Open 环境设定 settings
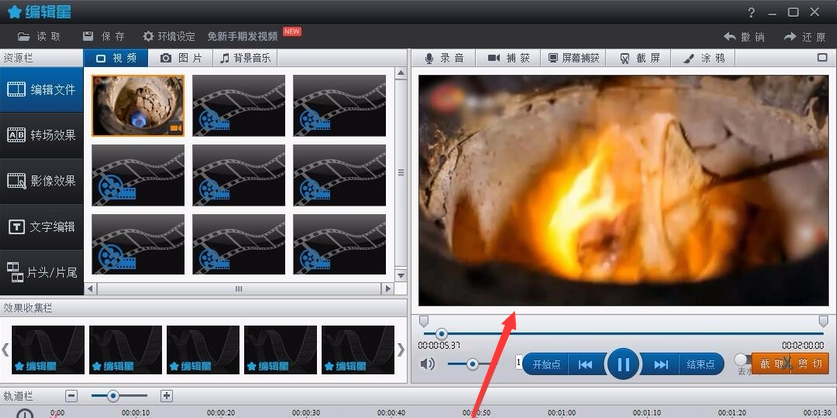Image resolution: width=837 pixels, height=418 pixels. (x=169, y=36)
